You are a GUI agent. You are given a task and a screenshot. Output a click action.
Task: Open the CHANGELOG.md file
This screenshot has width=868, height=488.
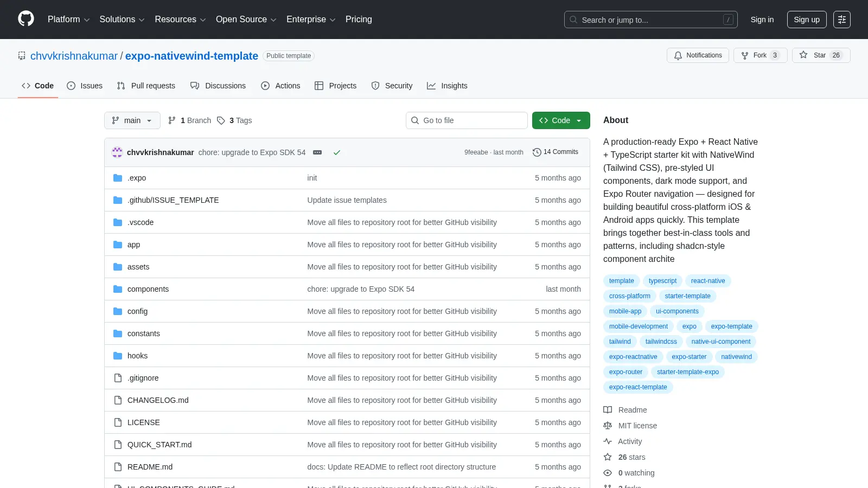[158, 400]
